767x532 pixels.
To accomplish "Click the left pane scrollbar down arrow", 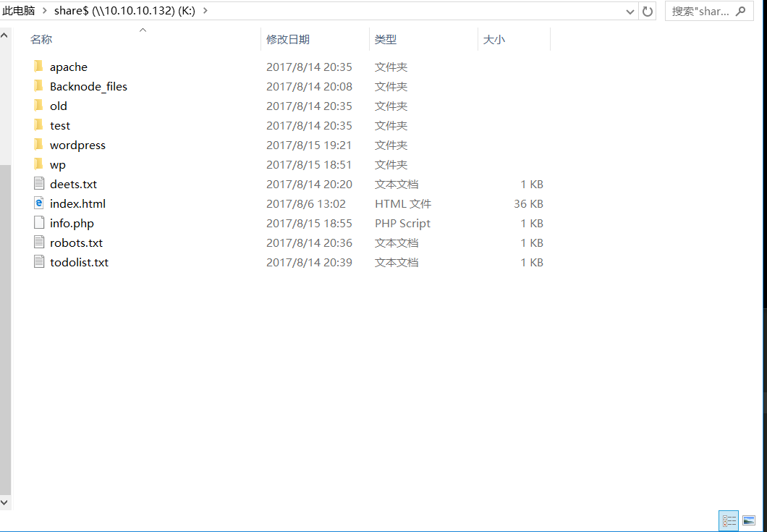I will (5, 501).
